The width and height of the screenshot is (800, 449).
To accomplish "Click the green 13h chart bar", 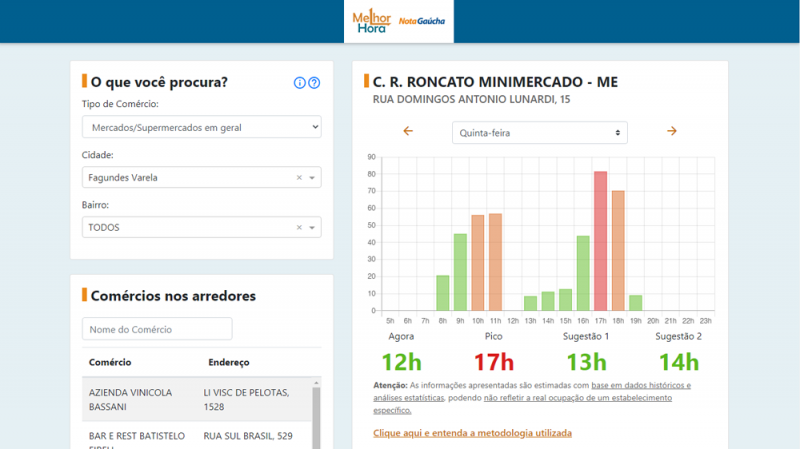I will point(531,303).
